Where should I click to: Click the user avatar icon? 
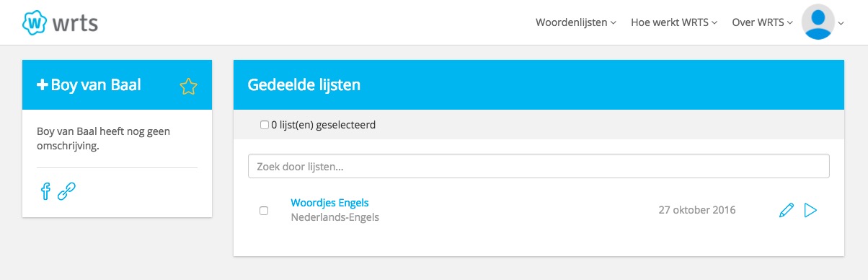pyautogui.click(x=818, y=22)
